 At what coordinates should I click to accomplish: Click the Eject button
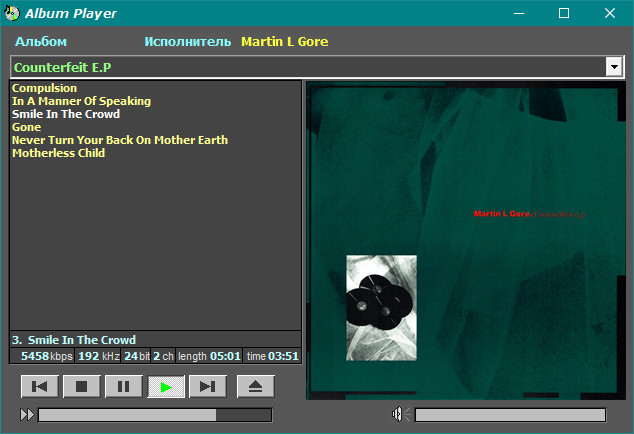point(256,386)
